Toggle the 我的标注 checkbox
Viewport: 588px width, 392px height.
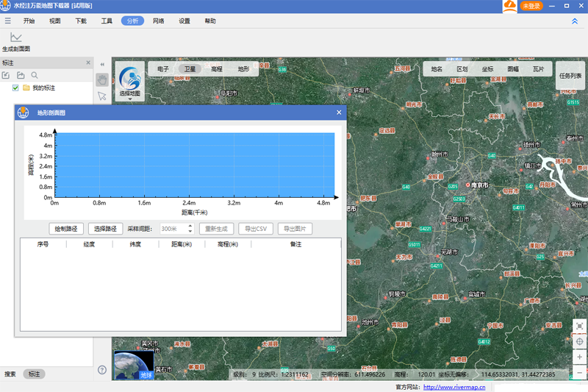click(x=15, y=88)
